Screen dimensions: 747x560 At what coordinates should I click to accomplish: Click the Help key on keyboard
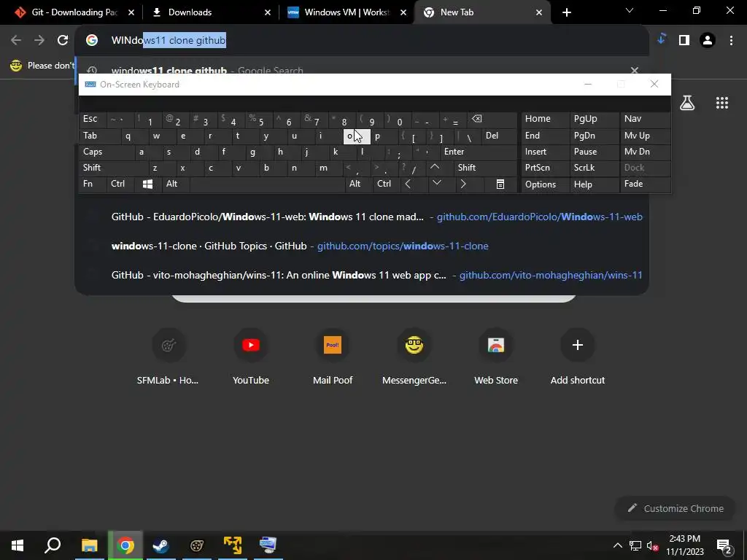point(594,184)
